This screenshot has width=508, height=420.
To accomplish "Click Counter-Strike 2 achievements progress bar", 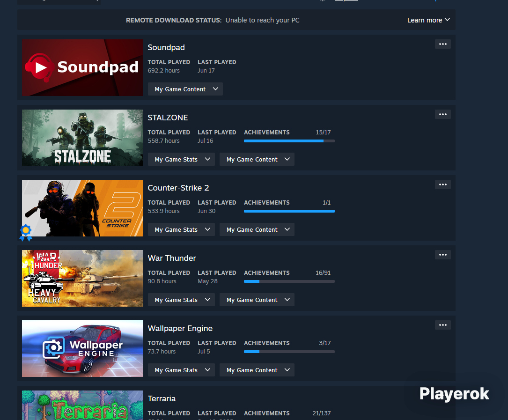I will pos(289,211).
